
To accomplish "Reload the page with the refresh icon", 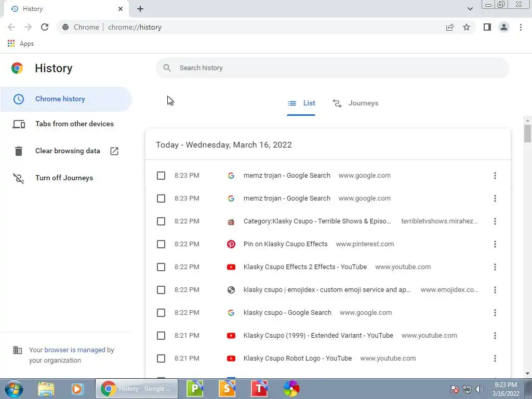I will pos(45,27).
